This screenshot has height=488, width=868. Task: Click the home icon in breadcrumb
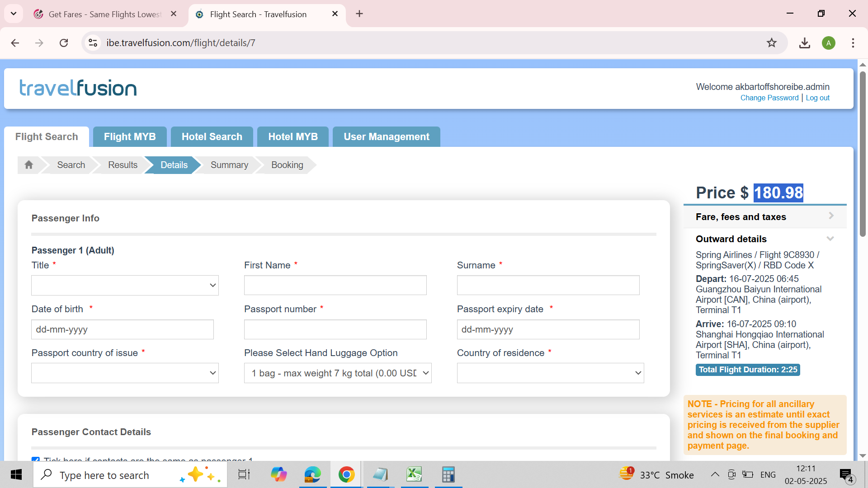point(29,165)
